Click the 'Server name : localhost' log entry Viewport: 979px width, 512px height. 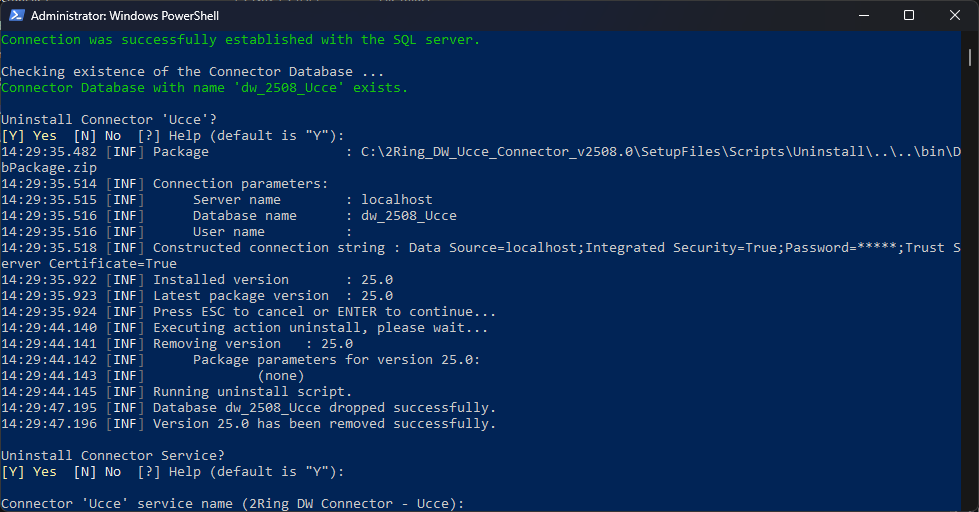(312, 200)
